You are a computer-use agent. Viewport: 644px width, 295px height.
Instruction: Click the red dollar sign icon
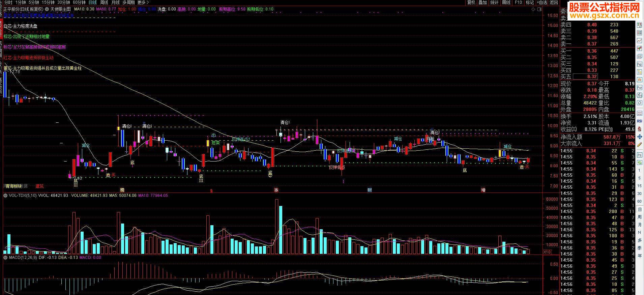(x=640, y=129)
